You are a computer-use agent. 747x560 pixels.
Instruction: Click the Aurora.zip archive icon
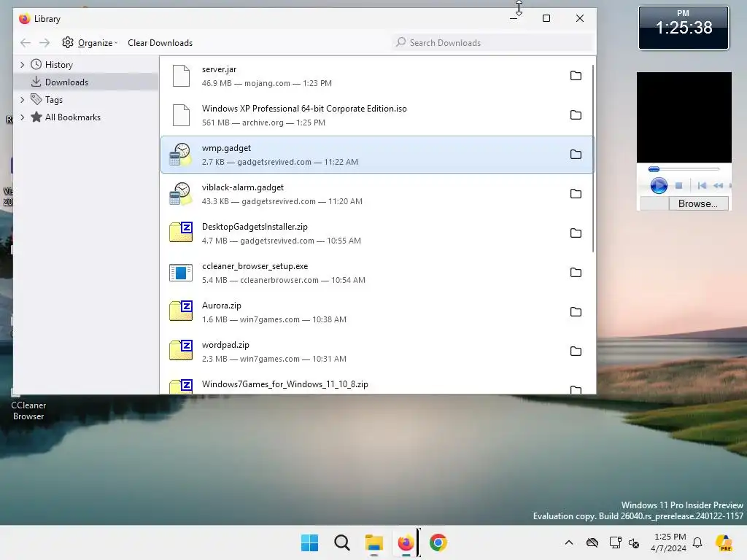(181, 311)
